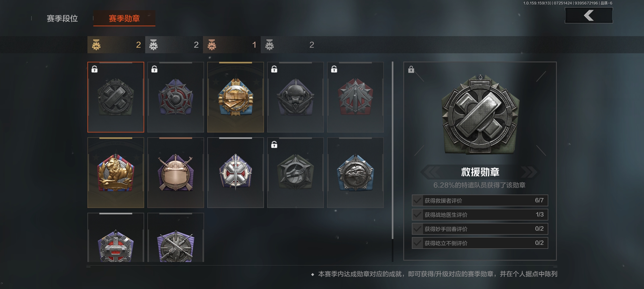Select the crossed rifles purple medal

point(176,237)
